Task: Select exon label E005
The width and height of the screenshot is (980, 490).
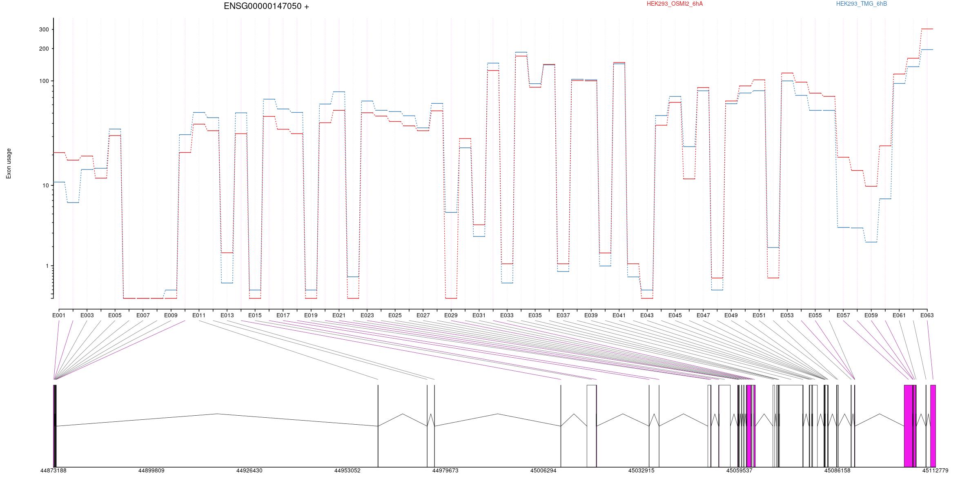Action: point(115,315)
